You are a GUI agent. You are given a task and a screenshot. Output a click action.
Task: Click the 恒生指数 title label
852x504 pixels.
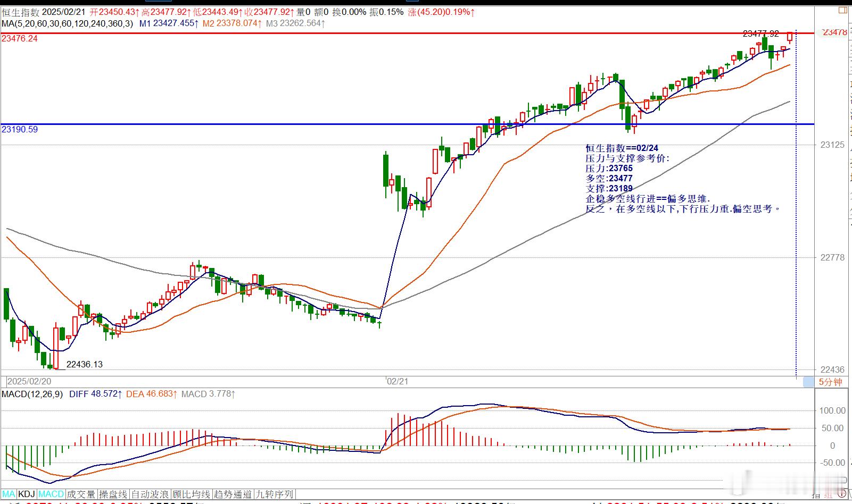[x=20, y=12]
